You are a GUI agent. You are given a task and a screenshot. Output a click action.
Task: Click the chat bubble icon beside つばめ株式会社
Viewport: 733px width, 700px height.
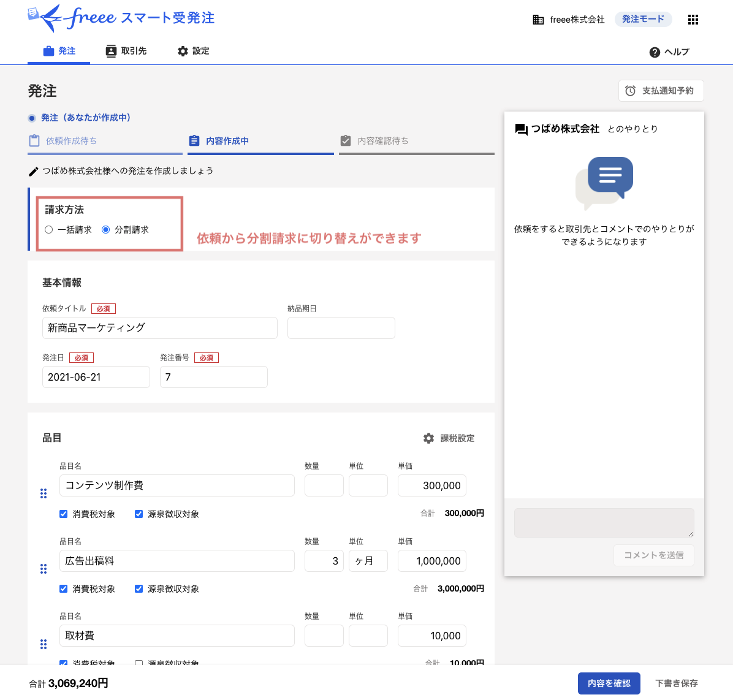(x=521, y=129)
